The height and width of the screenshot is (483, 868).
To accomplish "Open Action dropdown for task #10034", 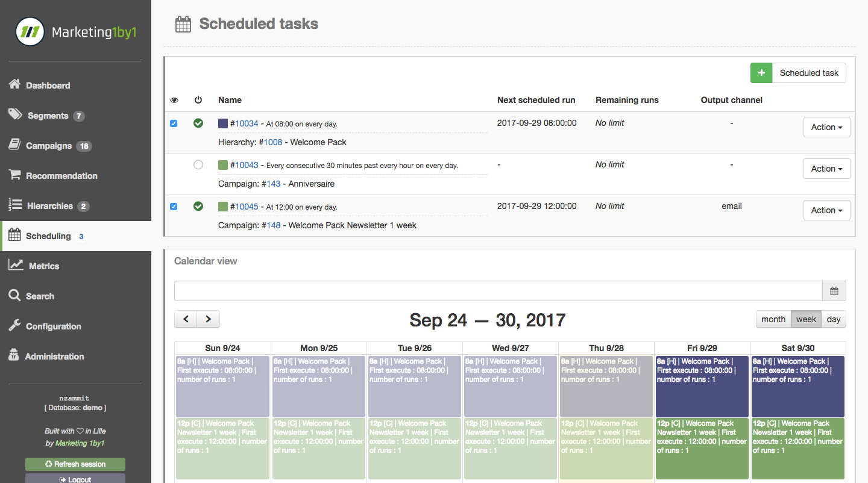I will (x=826, y=127).
